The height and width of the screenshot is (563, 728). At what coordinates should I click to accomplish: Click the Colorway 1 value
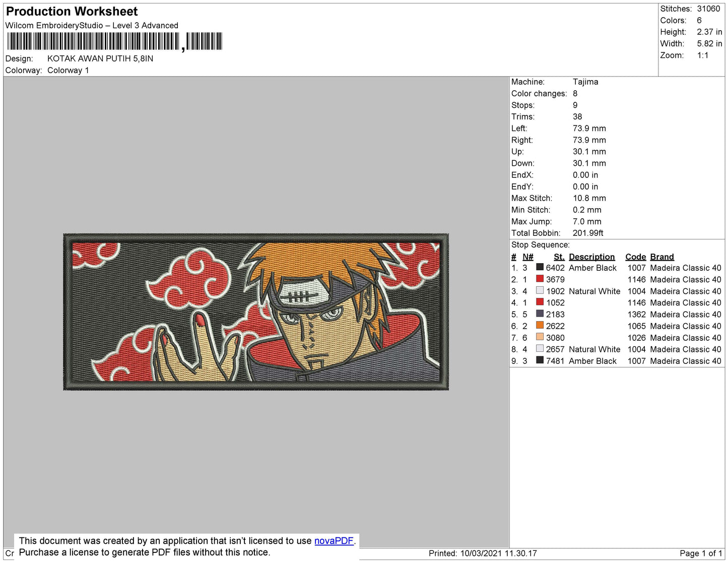68,70
